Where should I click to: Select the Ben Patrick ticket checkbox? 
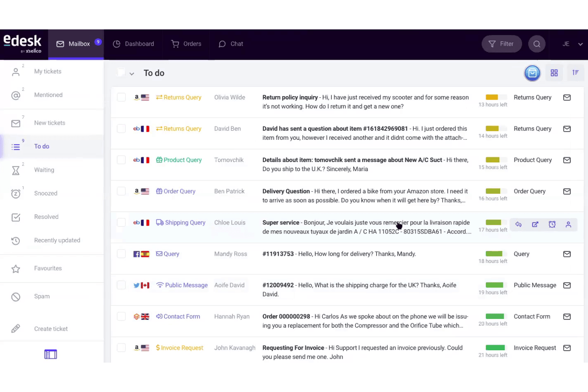click(x=121, y=191)
